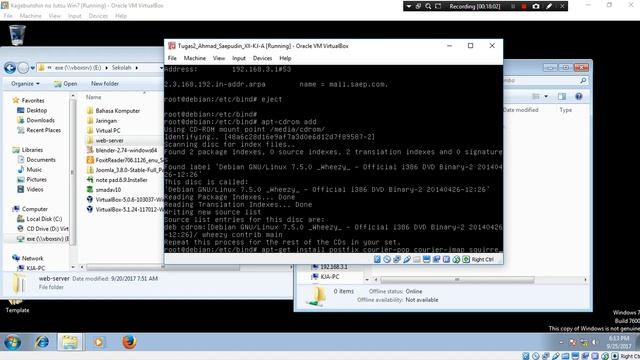Click keyboard capture indicator beside Tugas2 Right Ctrl
The image size is (640, 360).
[x=466, y=259]
